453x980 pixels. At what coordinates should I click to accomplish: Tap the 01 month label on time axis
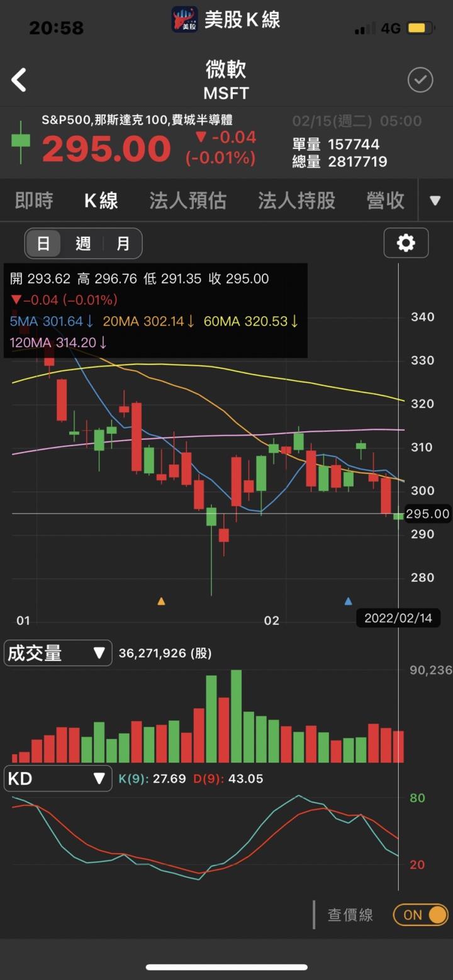click(23, 620)
